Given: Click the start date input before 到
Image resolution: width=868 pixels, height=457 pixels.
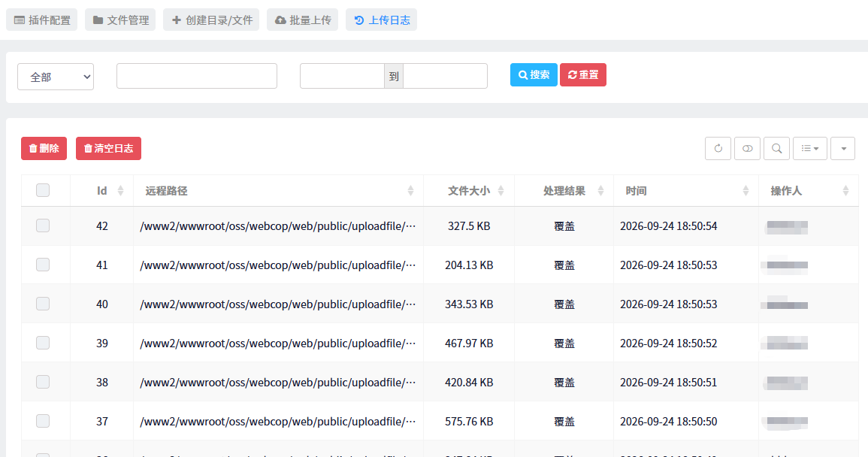Looking at the screenshot, I should [x=342, y=76].
